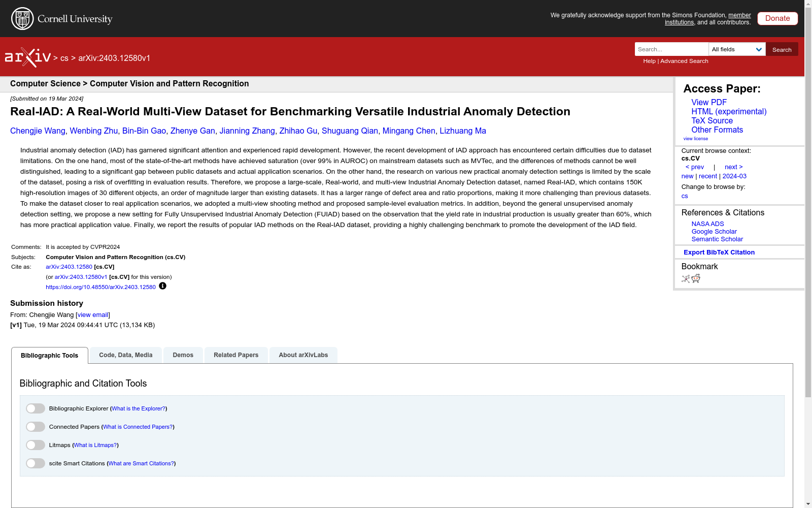Image resolution: width=812 pixels, height=508 pixels.
Task: Open author Jianning Zhang's page
Action: [247, 131]
